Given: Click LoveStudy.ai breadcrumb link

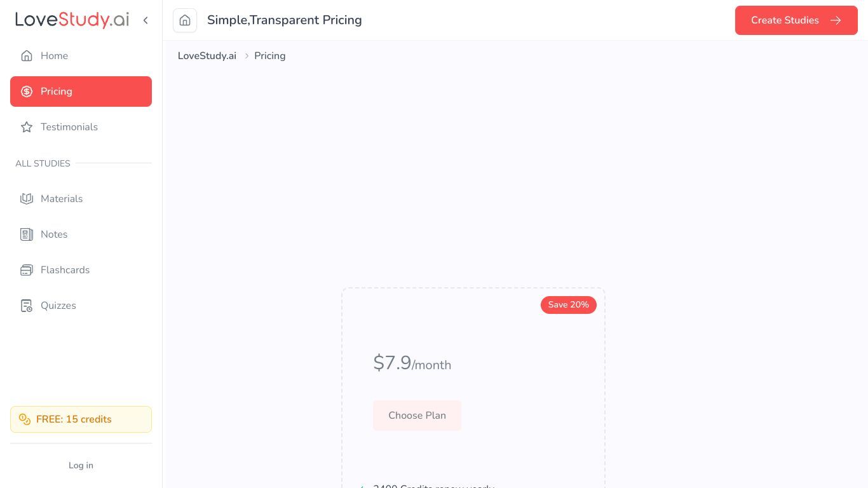Looking at the screenshot, I should point(207,56).
